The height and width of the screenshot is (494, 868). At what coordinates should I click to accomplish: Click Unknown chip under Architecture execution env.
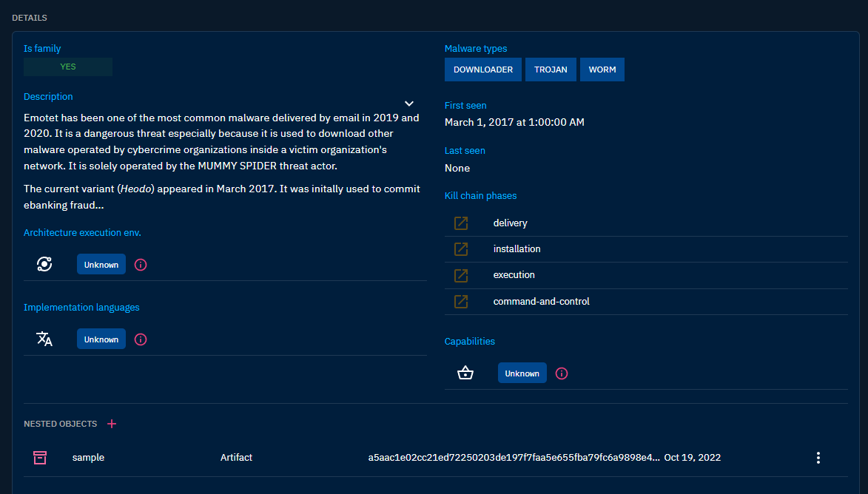[101, 265]
